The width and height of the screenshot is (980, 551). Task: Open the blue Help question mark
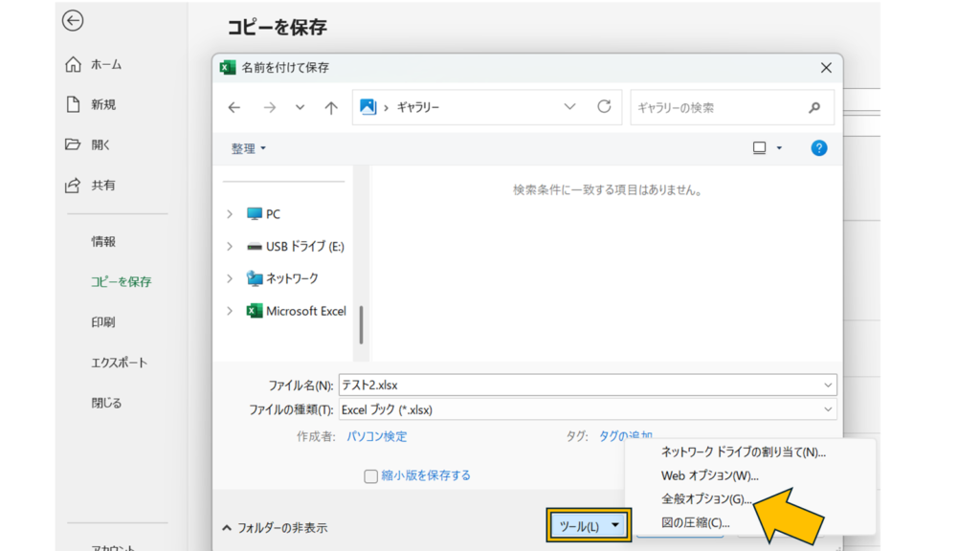tap(818, 148)
